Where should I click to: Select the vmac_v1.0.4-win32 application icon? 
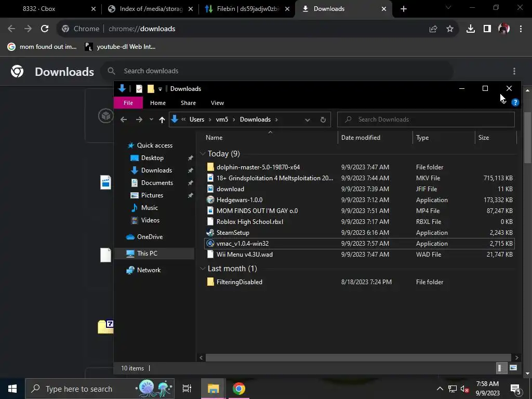click(x=210, y=243)
